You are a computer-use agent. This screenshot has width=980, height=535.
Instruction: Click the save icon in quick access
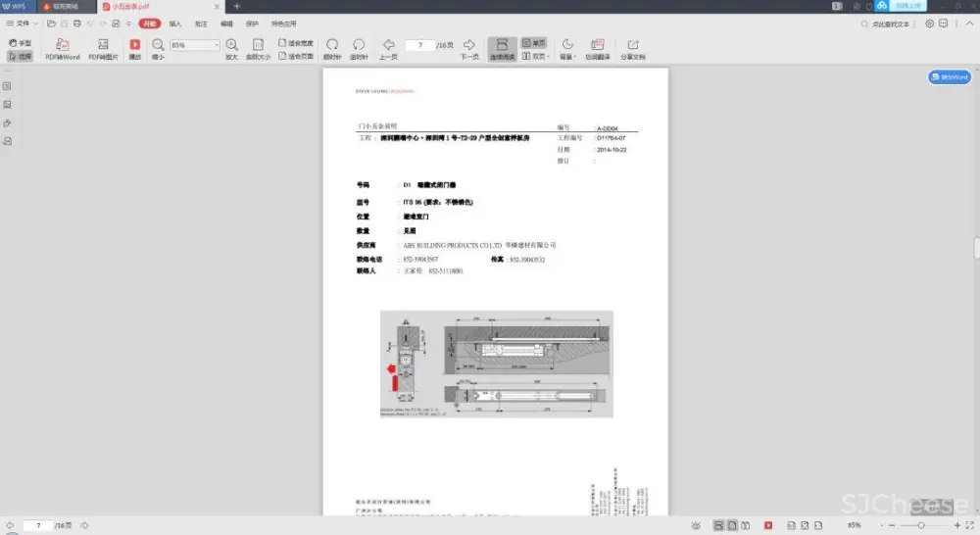tap(65, 24)
